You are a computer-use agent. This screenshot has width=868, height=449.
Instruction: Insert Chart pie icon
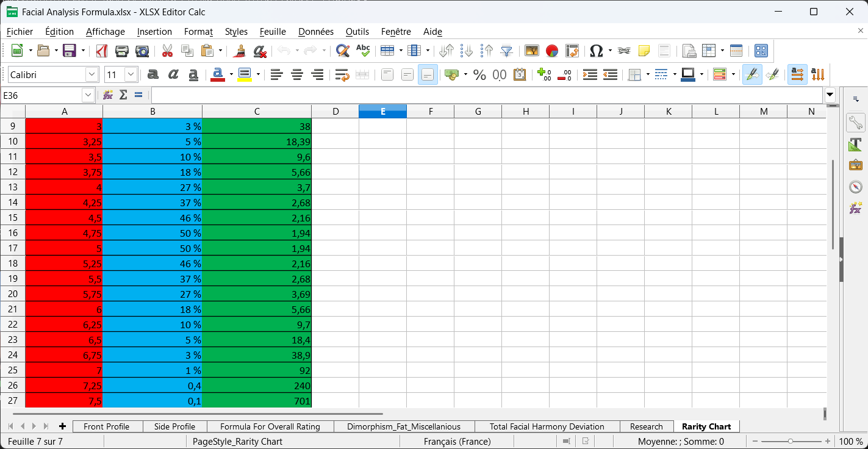552,51
